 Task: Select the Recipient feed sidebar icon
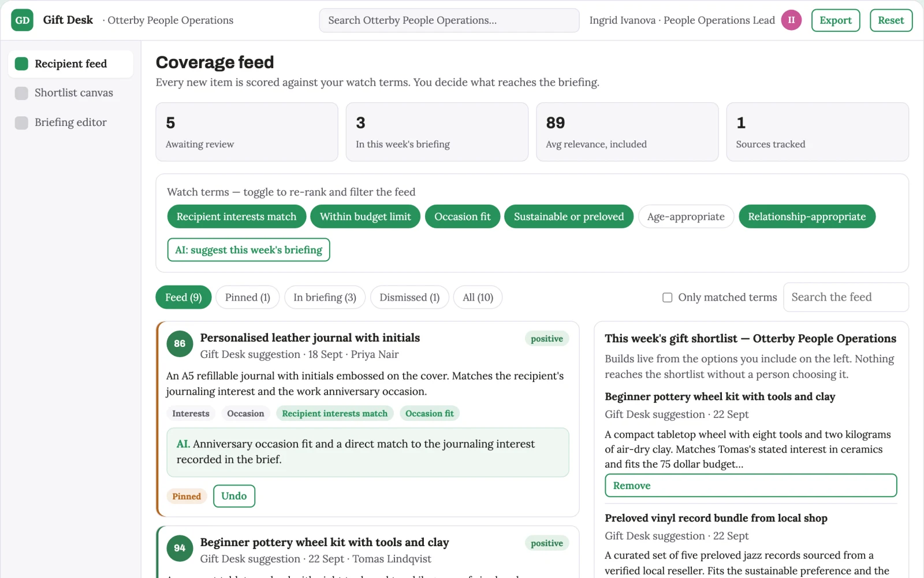[21, 64]
